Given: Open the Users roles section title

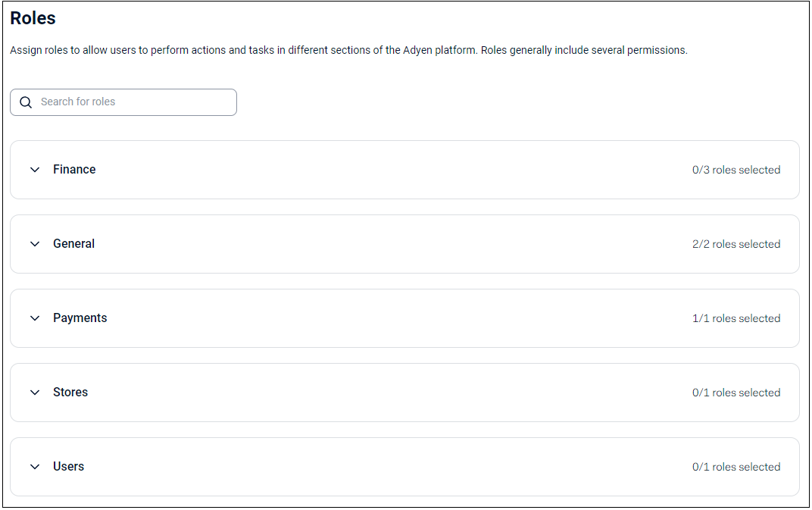Looking at the screenshot, I should point(68,467).
